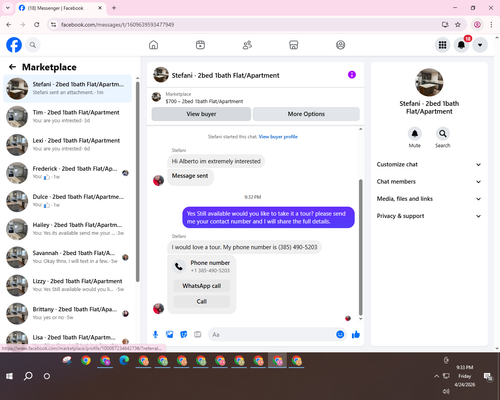The image size is (500, 400).
Task: Click the phone number message text
Action: [x=244, y=247]
